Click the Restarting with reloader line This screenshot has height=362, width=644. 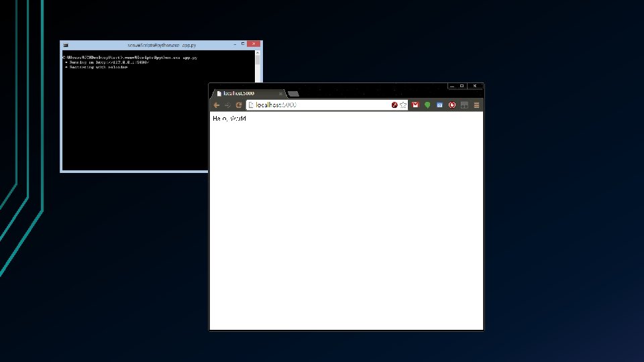(x=96, y=67)
